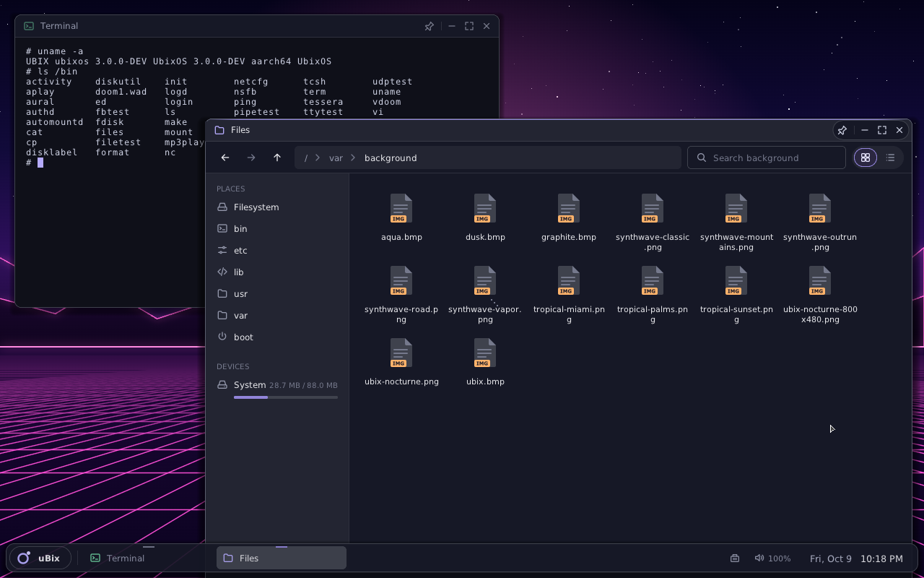Select the synthwave-vapor.png file icon
Image resolution: width=924 pixels, height=578 pixels.
485,280
